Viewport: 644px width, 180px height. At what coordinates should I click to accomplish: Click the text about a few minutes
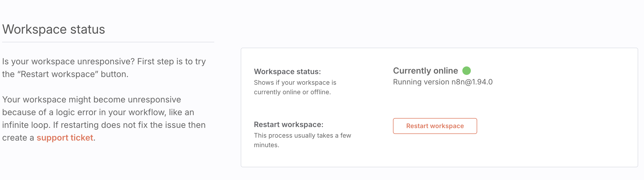302,140
